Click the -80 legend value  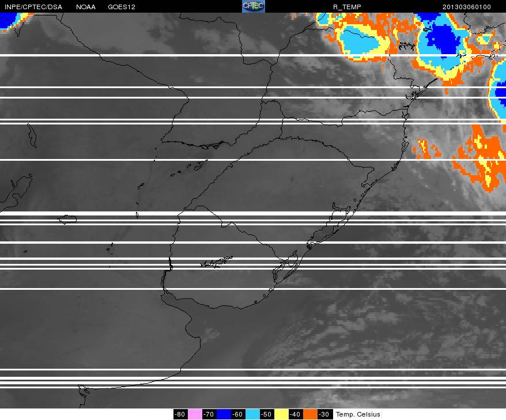point(180,414)
